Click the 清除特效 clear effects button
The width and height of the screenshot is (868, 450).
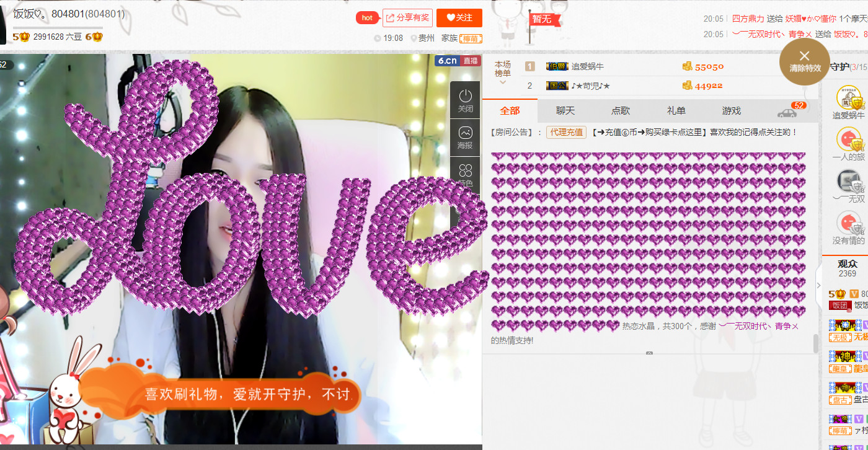pos(805,61)
